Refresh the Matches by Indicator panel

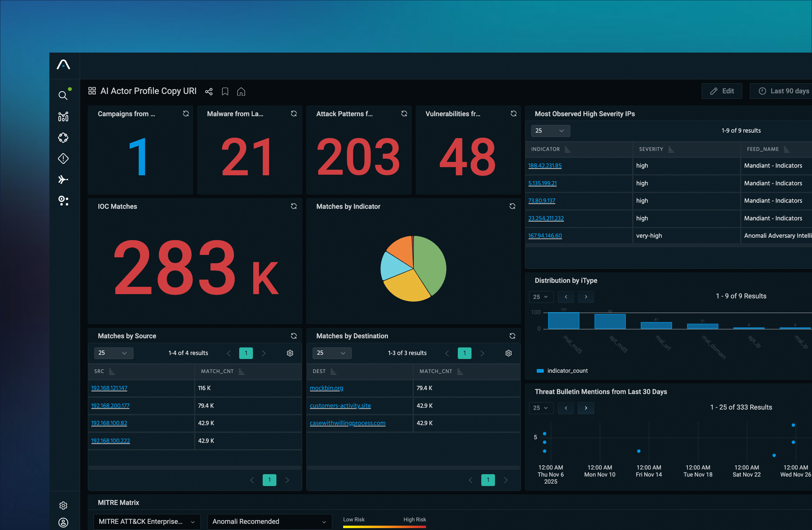pyautogui.click(x=512, y=206)
